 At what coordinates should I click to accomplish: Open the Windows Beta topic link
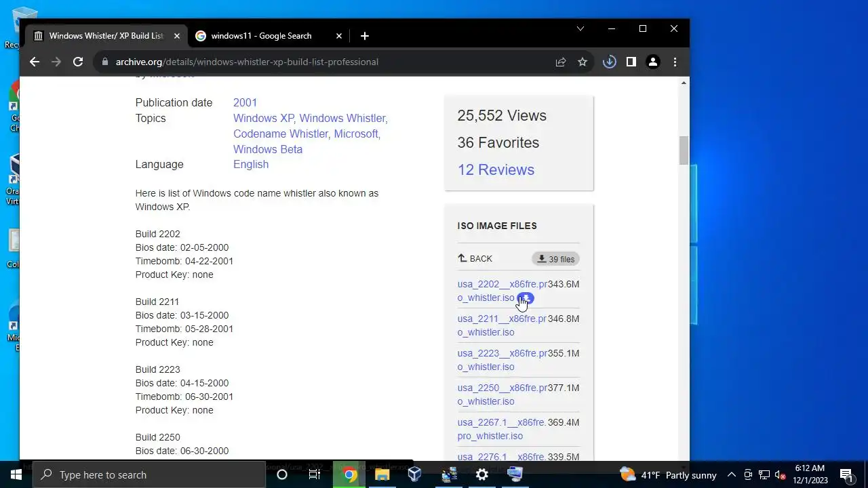point(268,149)
